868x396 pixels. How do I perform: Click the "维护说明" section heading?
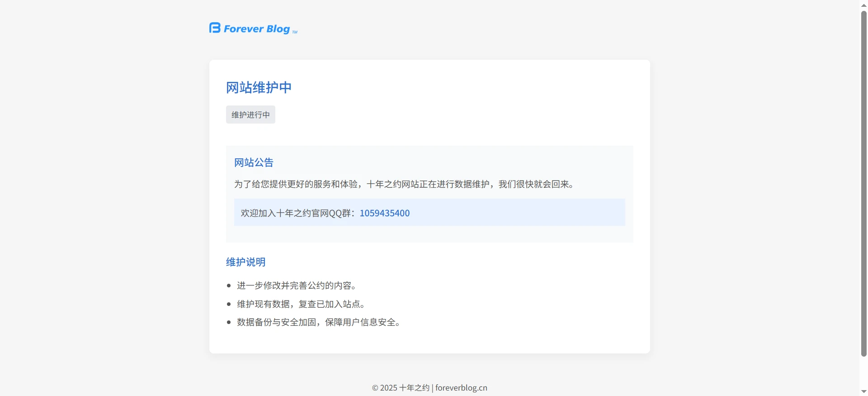(245, 262)
